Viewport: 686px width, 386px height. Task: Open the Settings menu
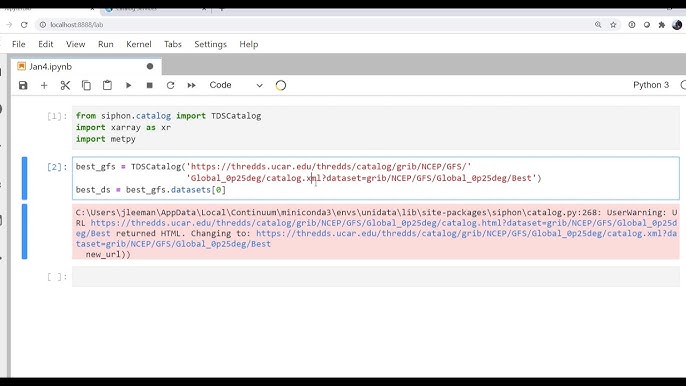click(x=210, y=44)
